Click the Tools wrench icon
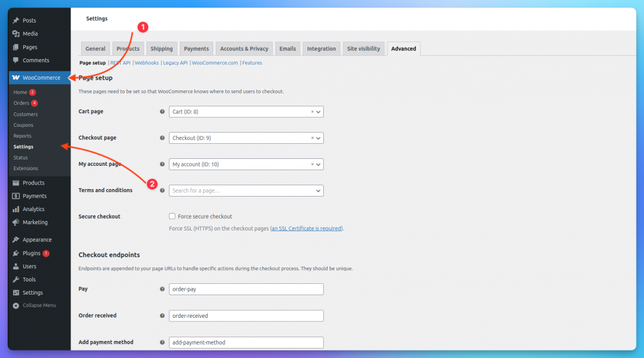The width and height of the screenshot is (644, 358). tap(16, 279)
